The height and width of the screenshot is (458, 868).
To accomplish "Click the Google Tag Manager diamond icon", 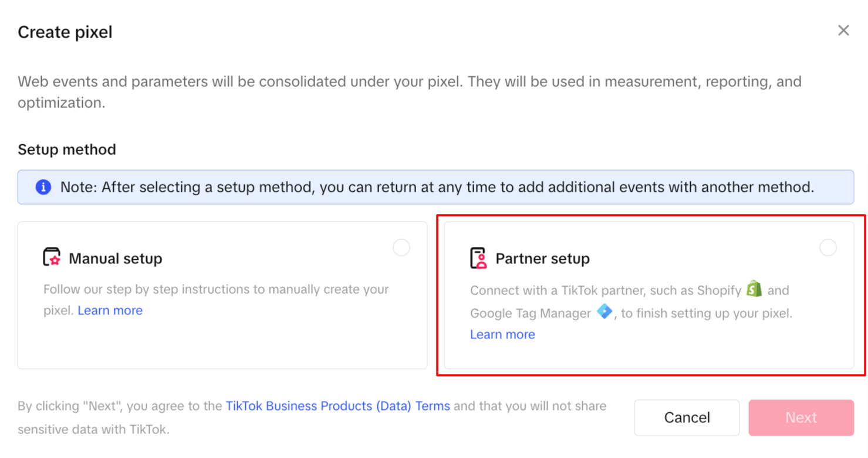I will pos(604,311).
